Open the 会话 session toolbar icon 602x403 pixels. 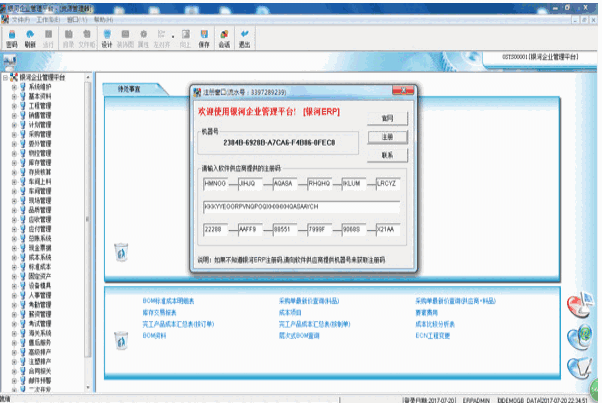224,39
